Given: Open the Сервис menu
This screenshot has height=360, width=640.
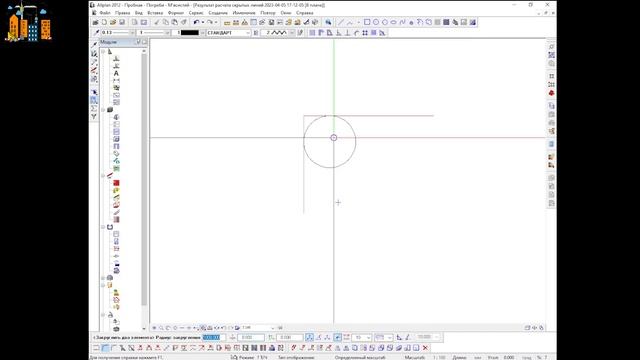Looking at the screenshot, I should point(196,13).
